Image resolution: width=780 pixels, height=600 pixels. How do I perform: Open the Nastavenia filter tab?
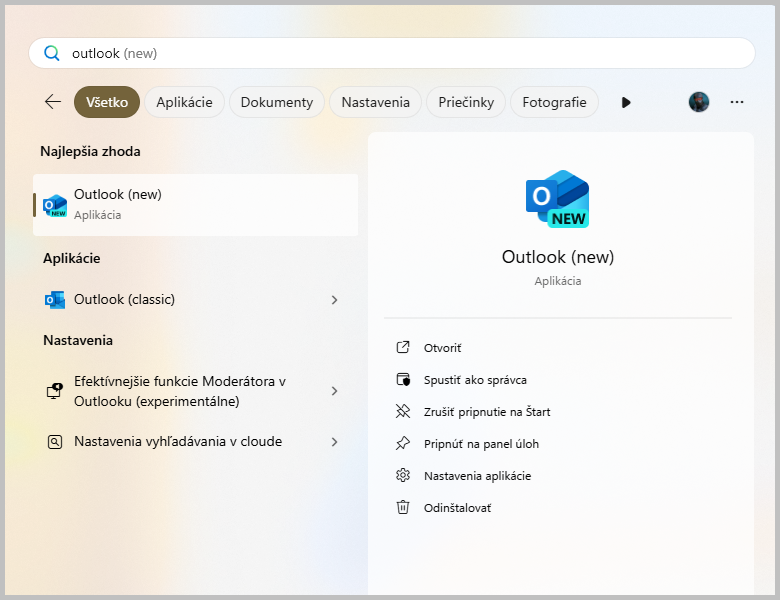point(376,102)
